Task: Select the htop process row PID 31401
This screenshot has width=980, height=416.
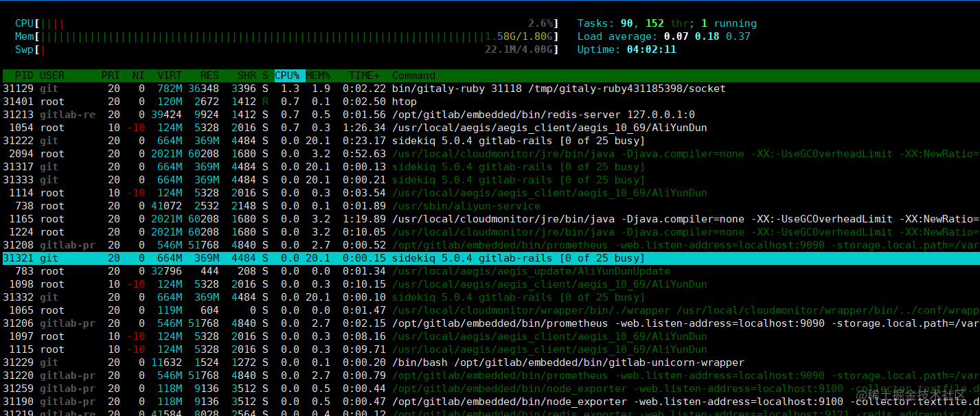Action: [490, 102]
